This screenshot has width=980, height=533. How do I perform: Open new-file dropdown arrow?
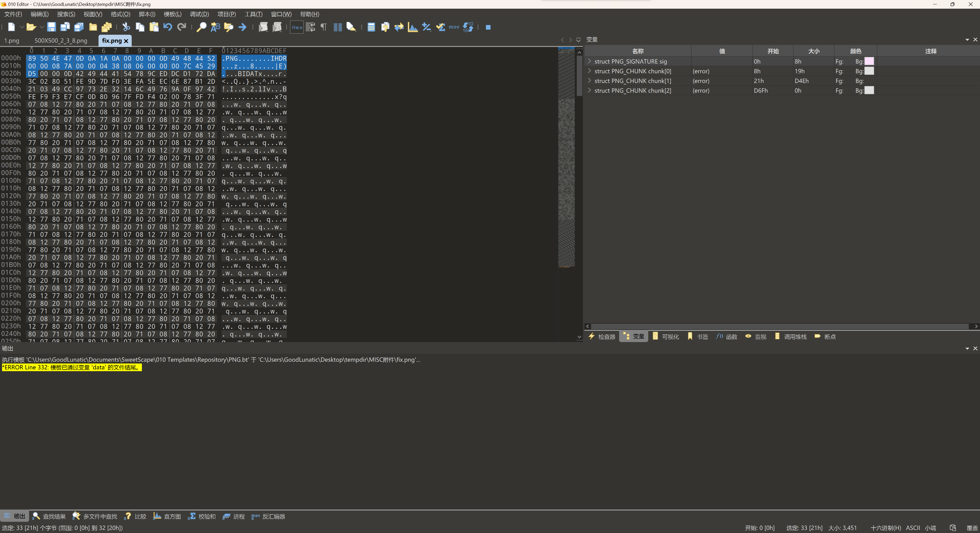22,27
